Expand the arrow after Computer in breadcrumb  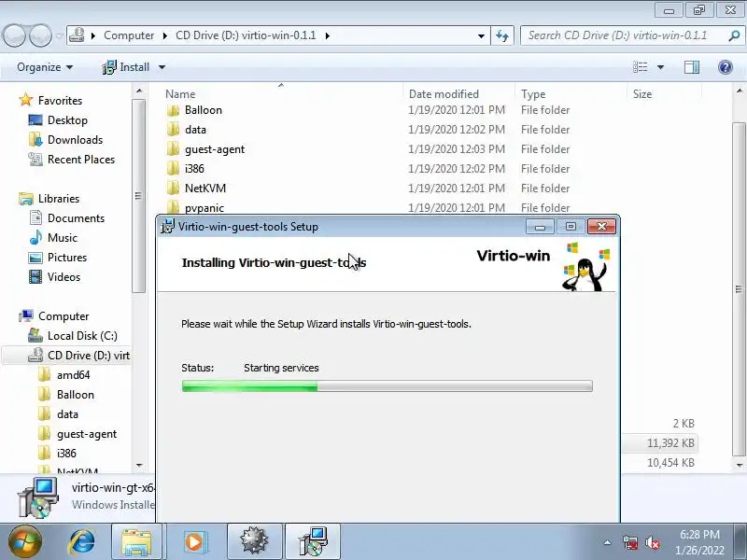pos(165,35)
